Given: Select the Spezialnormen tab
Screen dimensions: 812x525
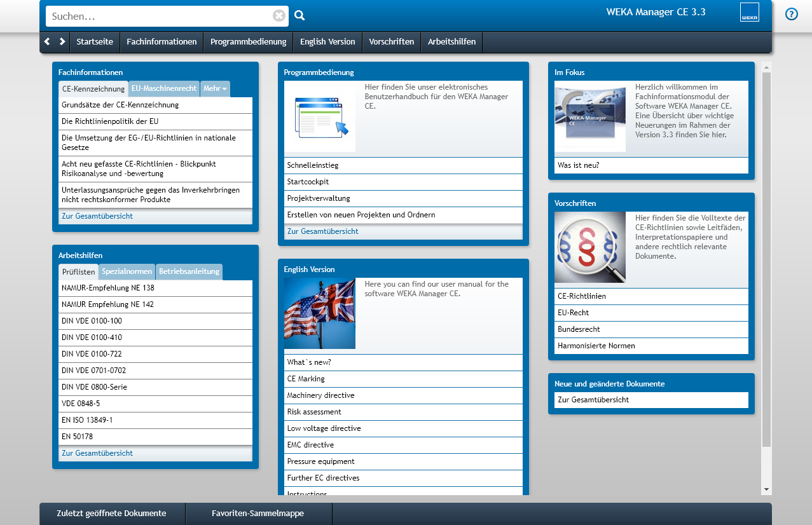Looking at the screenshot, I should [127, 272].
